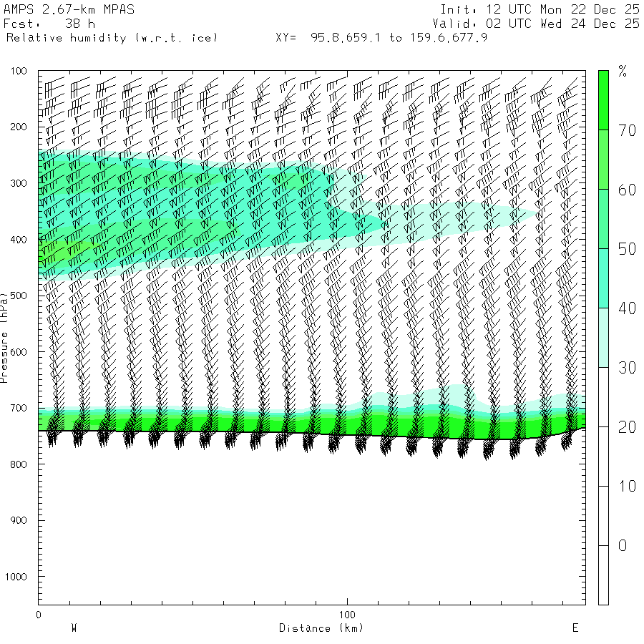Click the 500 label on the pressure axis
644x644 pixels.
(19, 296)
